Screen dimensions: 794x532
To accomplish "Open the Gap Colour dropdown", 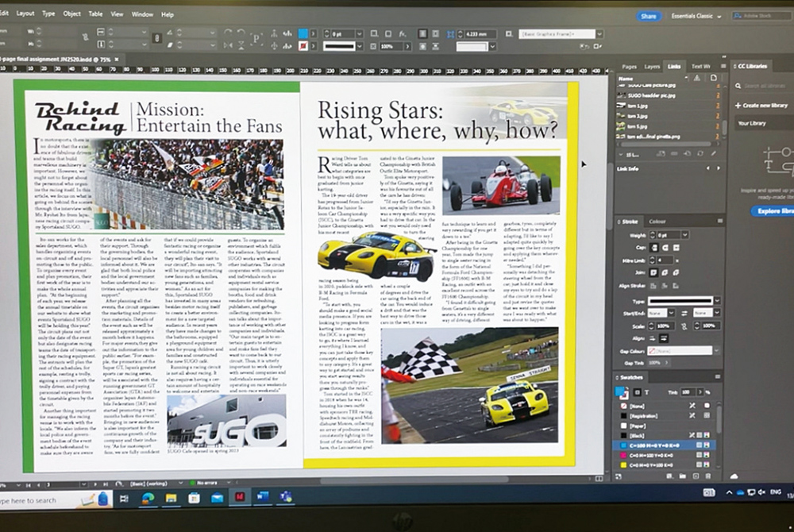I will coord(716,350).
